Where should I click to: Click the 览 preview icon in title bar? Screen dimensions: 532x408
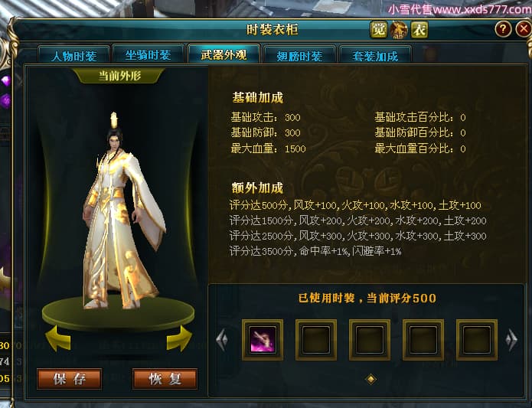[378, 30]
